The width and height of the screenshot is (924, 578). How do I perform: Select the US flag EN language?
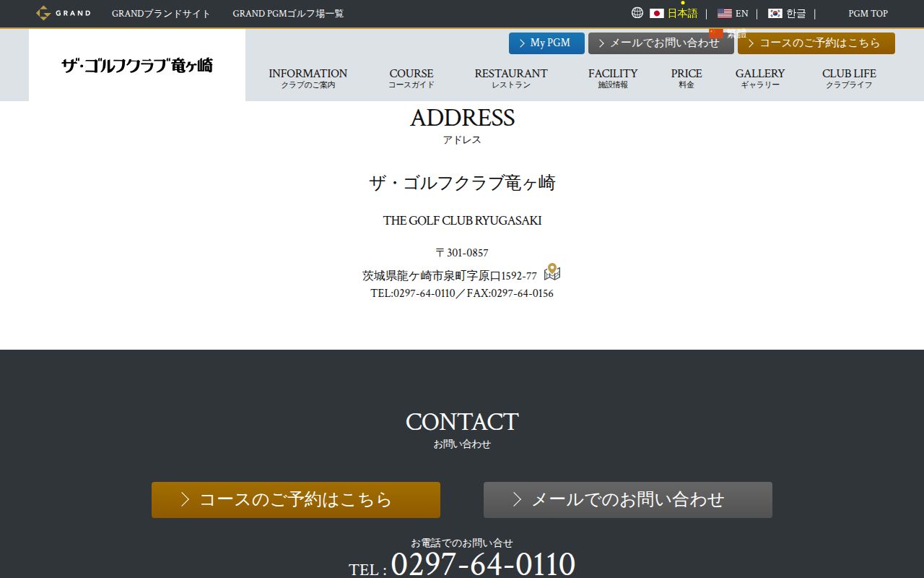725,13
